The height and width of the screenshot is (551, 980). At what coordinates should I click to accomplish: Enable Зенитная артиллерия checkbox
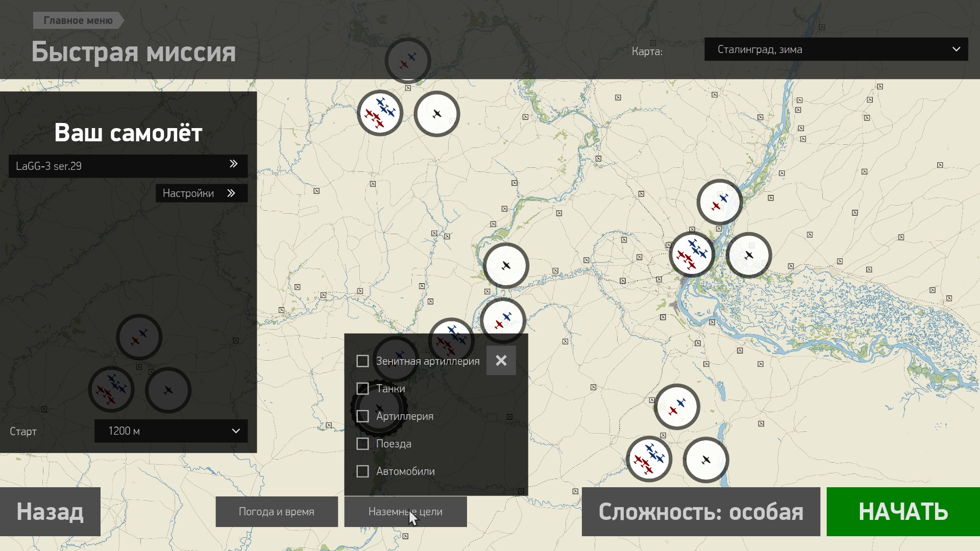(x=362, y=361)
